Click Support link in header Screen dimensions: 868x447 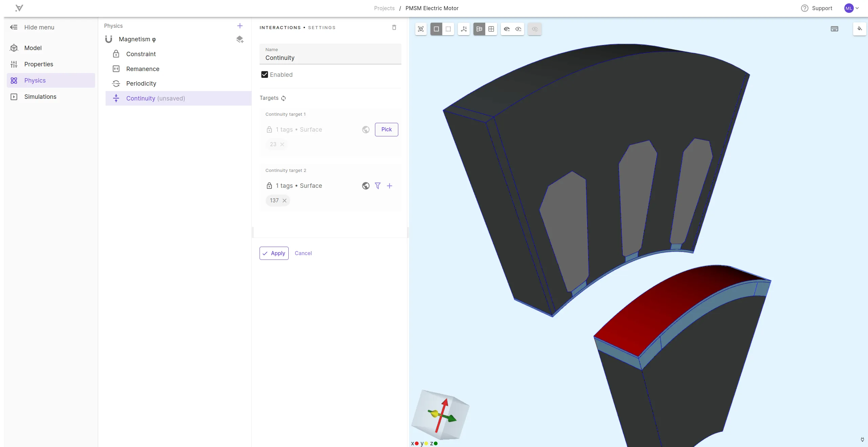click(822, 8)
